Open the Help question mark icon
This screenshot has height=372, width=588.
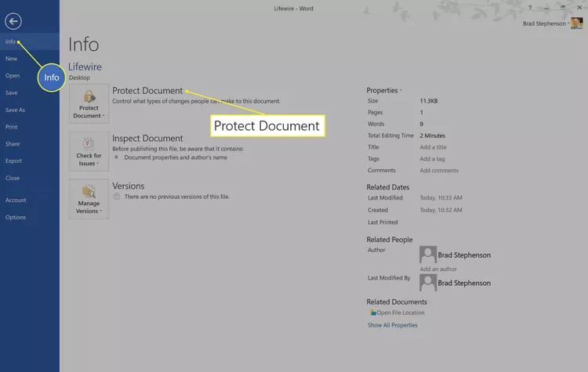click(x=529, y=8)
